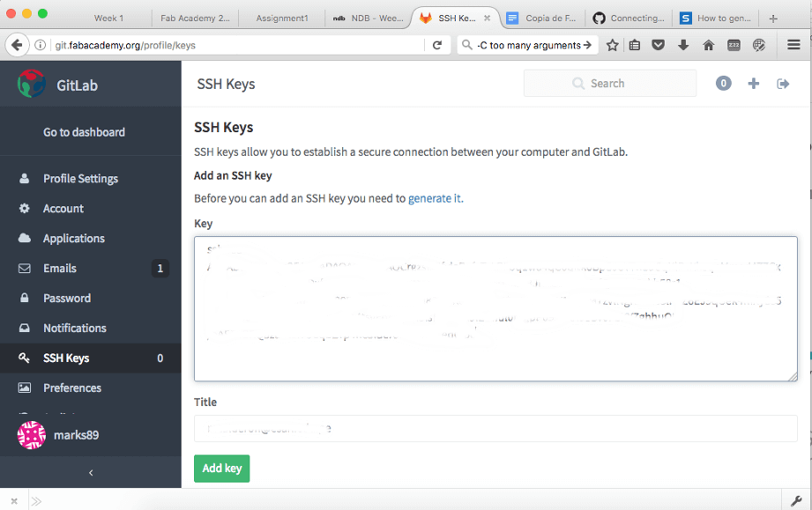812x510 pixels.
Task: Click the browser back arrow button
Action: point(17,45)
